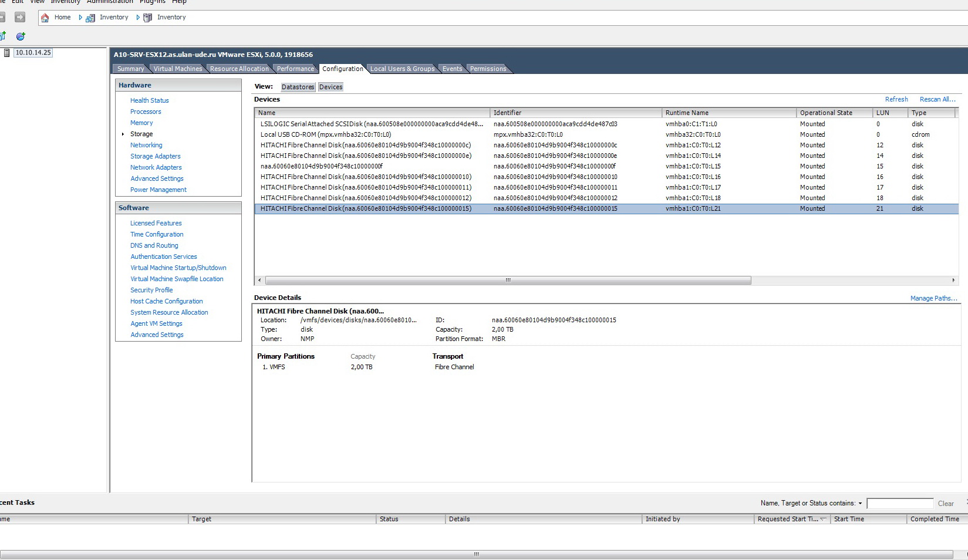
Task: Open Virtual Machine Startup/Shutdown link
Action: (178, 268)
